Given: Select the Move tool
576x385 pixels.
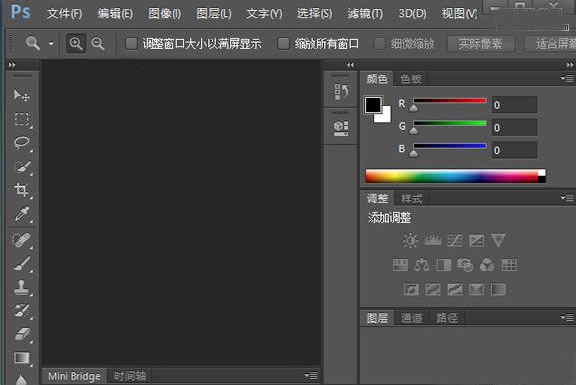Looking at the screenshot, I should click(22, 96).
